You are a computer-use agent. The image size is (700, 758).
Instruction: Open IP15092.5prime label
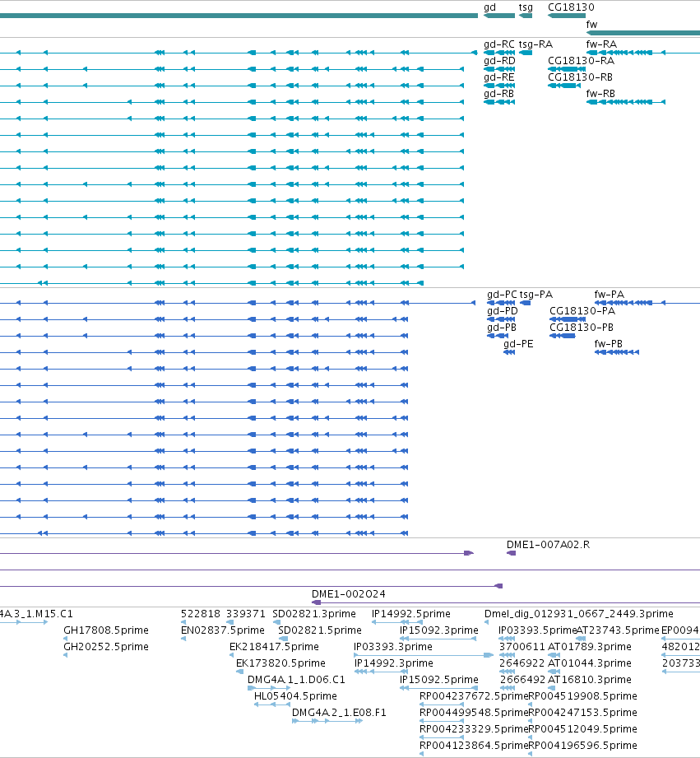click(439, 680)
